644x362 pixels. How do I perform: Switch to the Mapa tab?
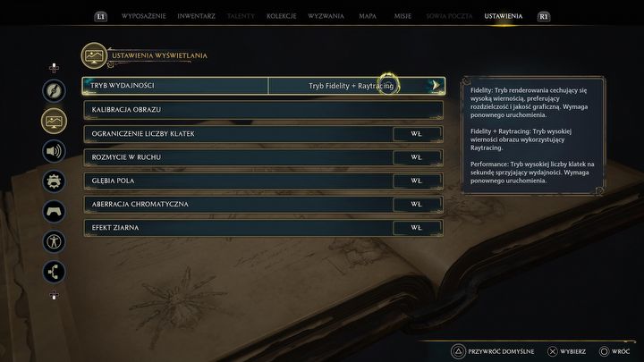coord(368,16)
